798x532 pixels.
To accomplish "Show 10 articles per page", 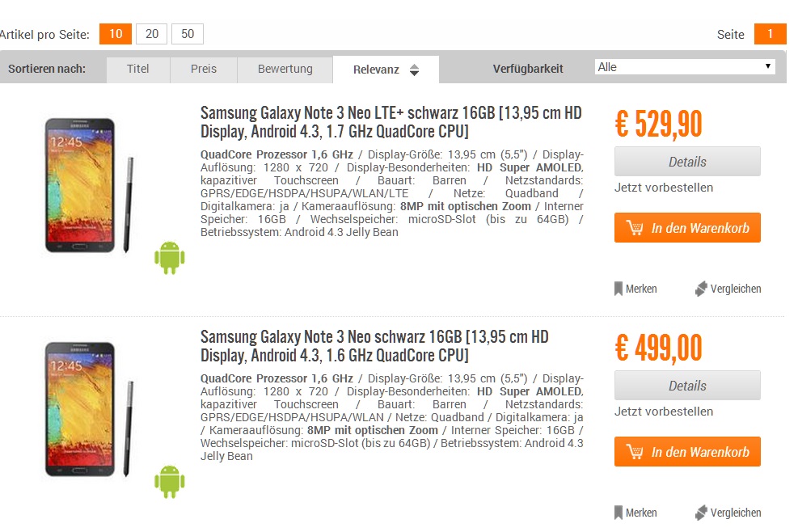I will [x=116, y=34].
